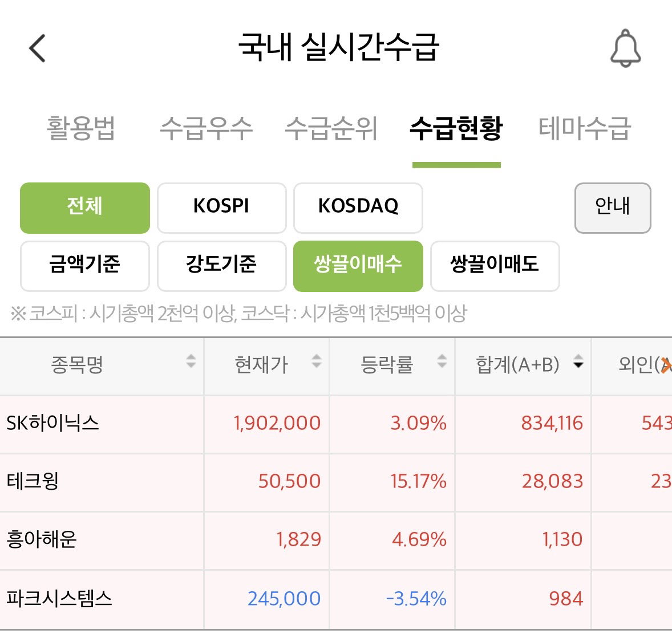Viewport: 672px width, 634px height.
Task: Open the 활용법 tab
Action: point(81,128)
